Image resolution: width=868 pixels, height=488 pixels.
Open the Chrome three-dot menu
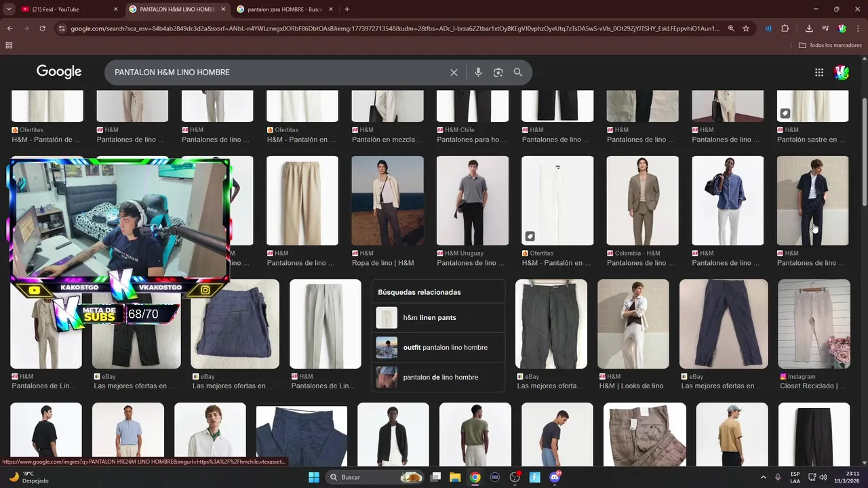pos(857,28)
